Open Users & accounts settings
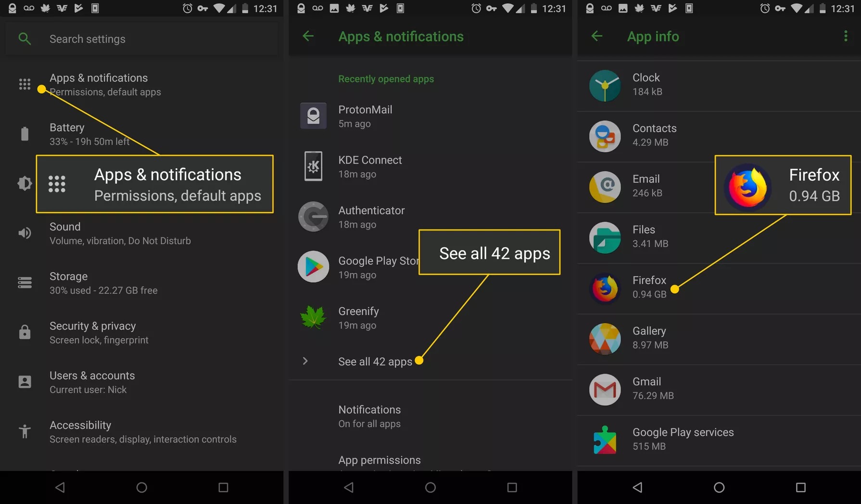The height and width of the screenshot is (504, 861). pos(92,382)
